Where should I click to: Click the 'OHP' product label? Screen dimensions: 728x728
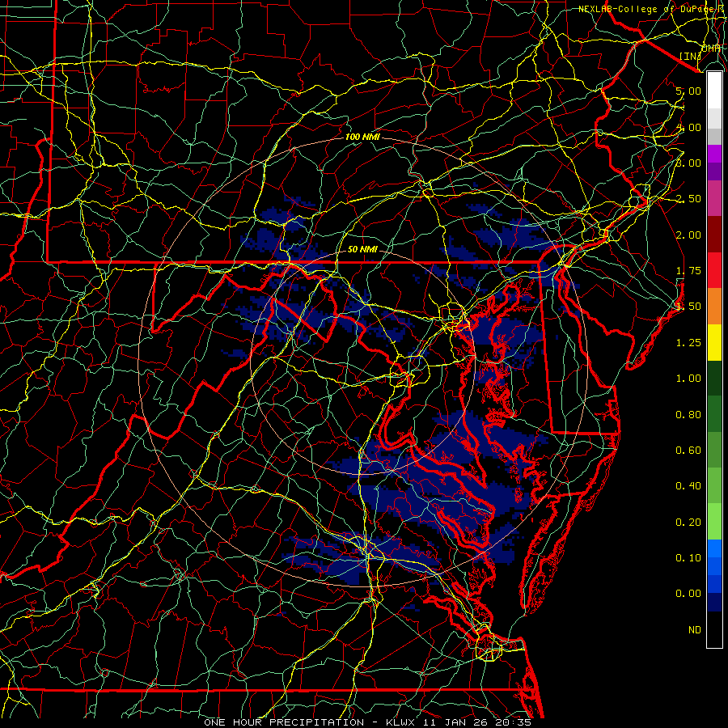point(711,49)
